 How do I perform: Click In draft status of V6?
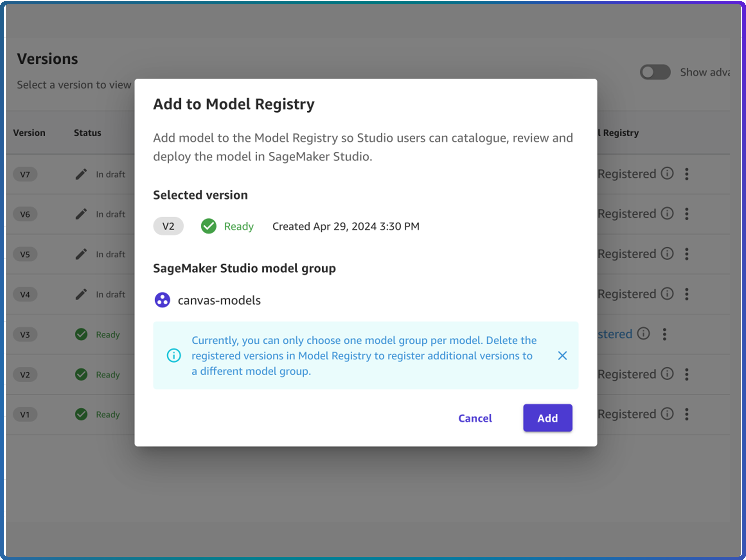tap(110, 214)
